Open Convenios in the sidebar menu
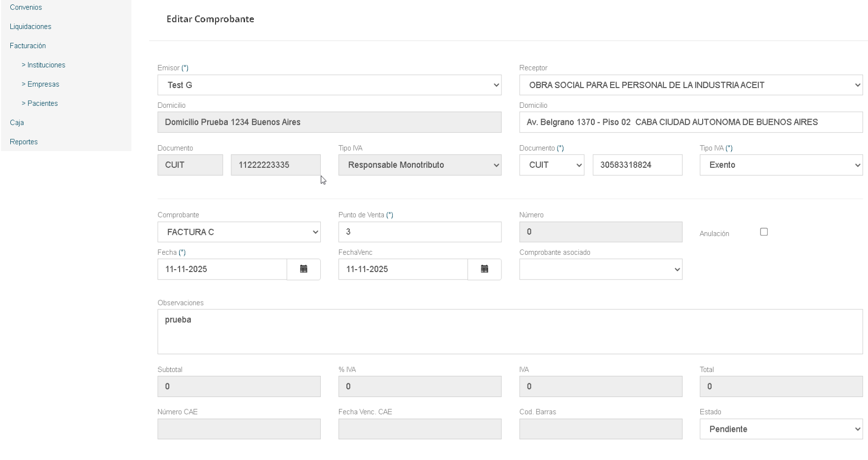The height and width of the screenshot is (460, 868). point(26,7)
